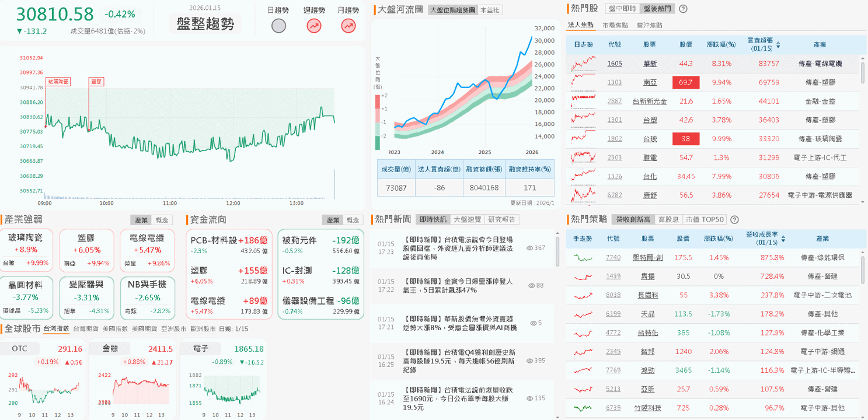The width and height of the screenshot is (868, 420).
Task: Open help icon beside 熱門股 tabs
Action: coord(683,9)
